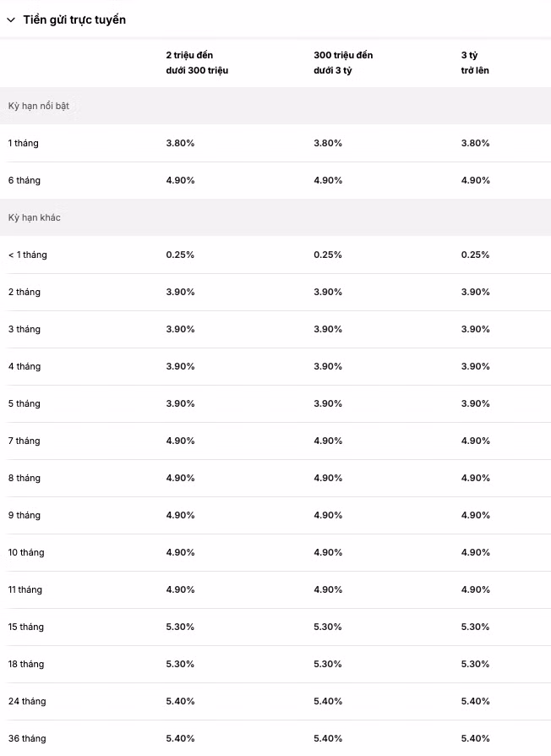Screen dimensions: 551x756
Task: Select the 1 tháng row label
Action: [24, 143]
